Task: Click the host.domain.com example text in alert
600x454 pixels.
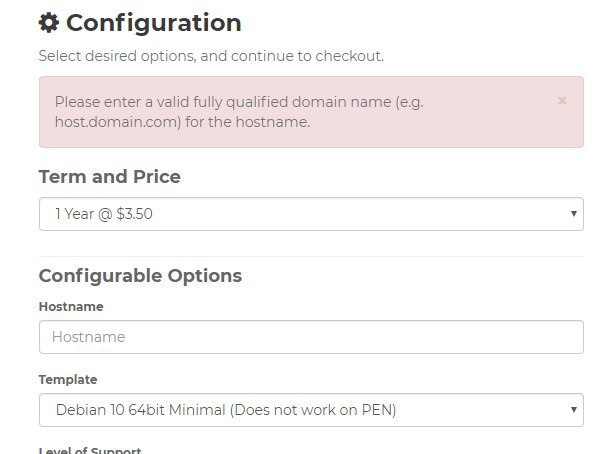Action: [118, 122]
